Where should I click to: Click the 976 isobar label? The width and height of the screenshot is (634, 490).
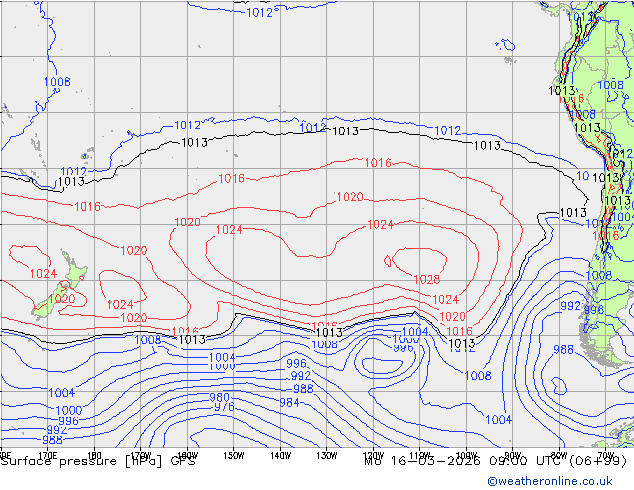click(x=224, y=407)
